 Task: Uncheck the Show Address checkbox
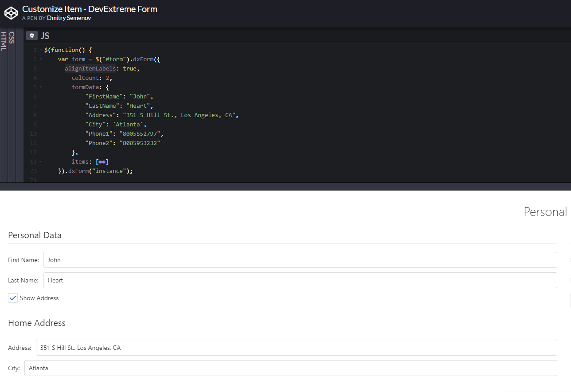click(12, 298)
